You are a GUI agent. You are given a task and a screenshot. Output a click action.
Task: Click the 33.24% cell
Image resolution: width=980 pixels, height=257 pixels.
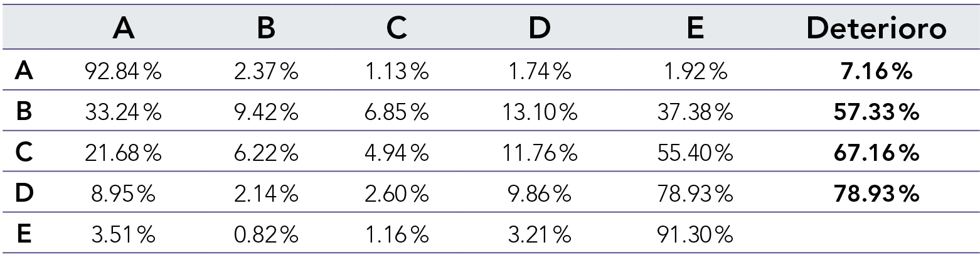(124, 113)
